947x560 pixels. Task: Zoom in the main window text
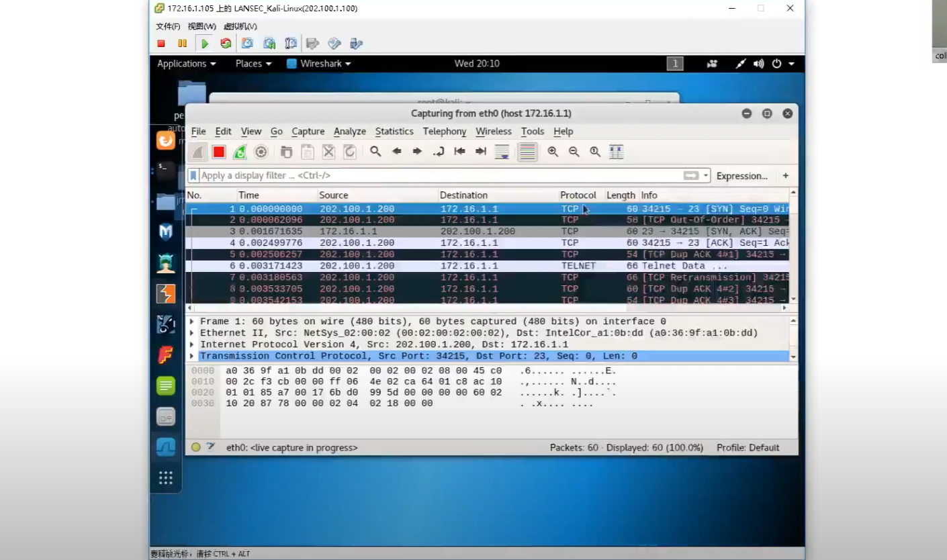click(x=553, y=152)
